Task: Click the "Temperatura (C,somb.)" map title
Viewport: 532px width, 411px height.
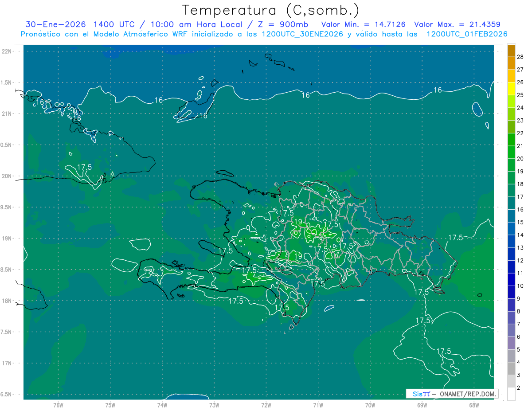Action: pyautogui.click(x=271, y=10)
